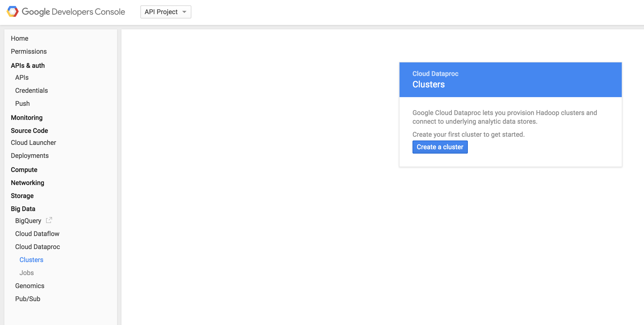This screenshot has width=644, height=325.
Task: Open Permissions page
Action: [29, 52]
